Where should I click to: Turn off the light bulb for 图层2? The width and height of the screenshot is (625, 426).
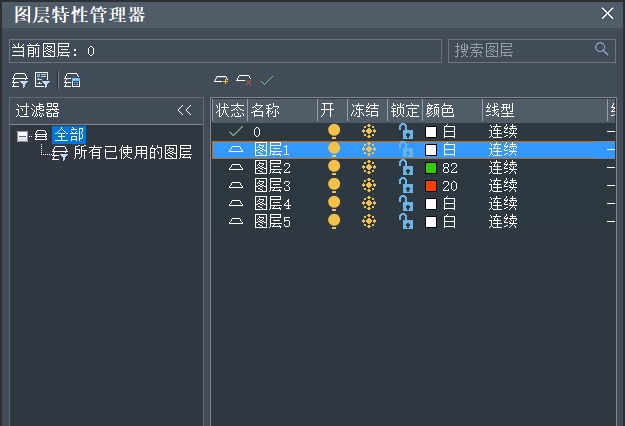point(334,168)
